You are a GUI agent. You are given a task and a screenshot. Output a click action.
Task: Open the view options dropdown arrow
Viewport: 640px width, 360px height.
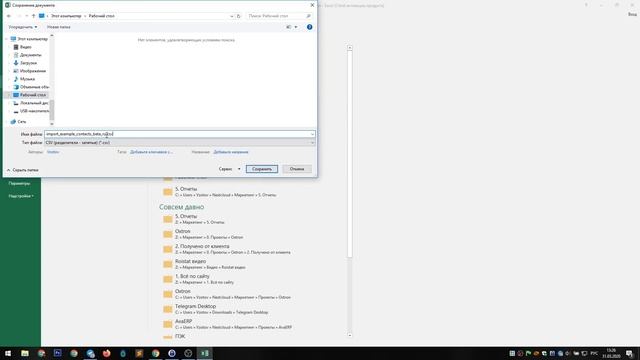coord(296,27)
